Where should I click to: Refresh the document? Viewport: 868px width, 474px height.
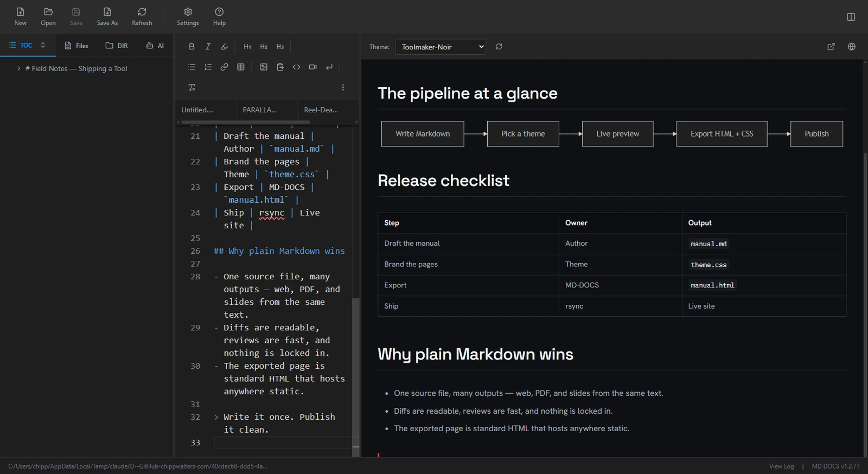tap(142, 16)
